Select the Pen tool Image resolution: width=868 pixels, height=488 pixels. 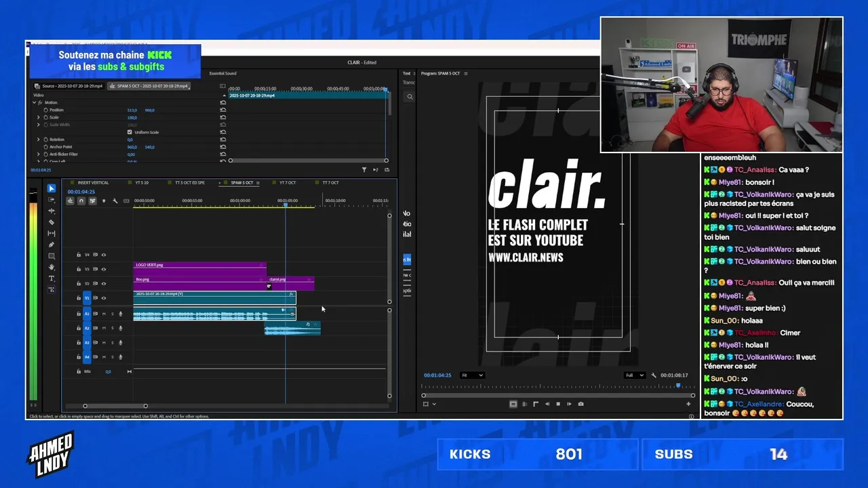pos(52,245)
